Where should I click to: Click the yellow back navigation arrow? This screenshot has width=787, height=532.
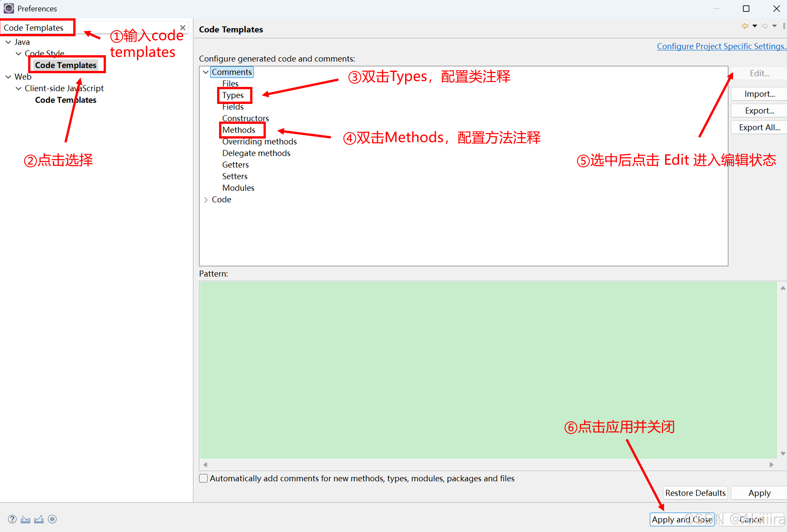[x=745, y=26]
